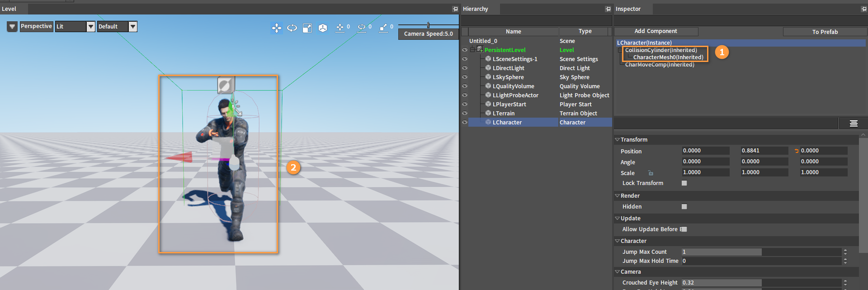Select the Scale gizmo tool
The height and width of the screenshot is (290, 868).
[307, 28]
